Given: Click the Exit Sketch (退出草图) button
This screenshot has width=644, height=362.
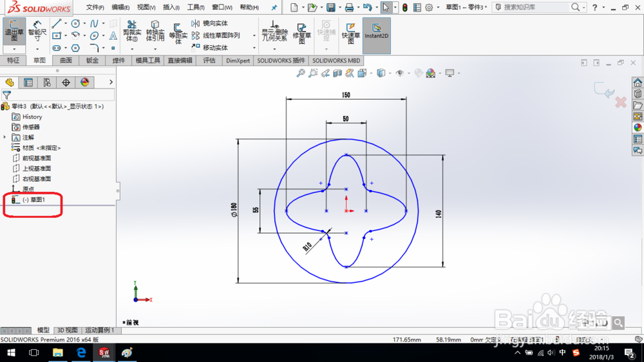Looking at the screenshot, I should click(x=14, y=31).
